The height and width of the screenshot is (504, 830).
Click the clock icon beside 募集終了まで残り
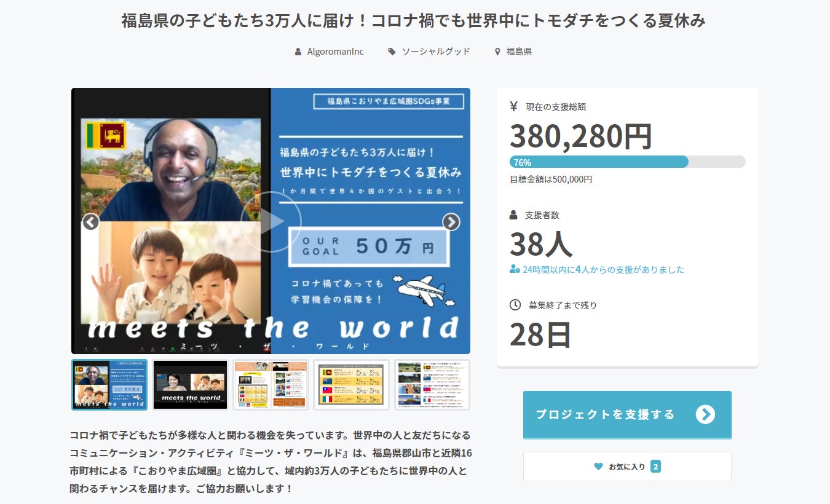[515, 305]
